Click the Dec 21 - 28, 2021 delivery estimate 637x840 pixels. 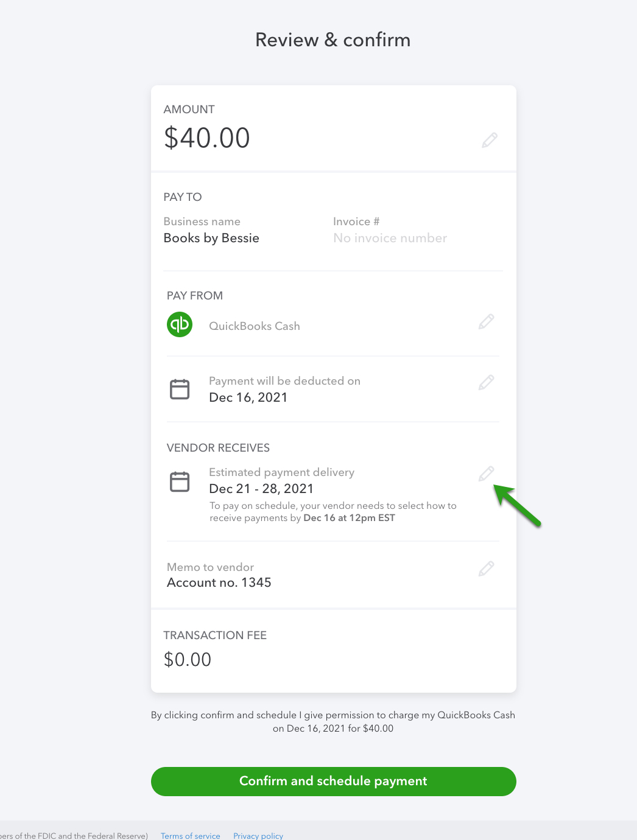click(x=261, y=489)
